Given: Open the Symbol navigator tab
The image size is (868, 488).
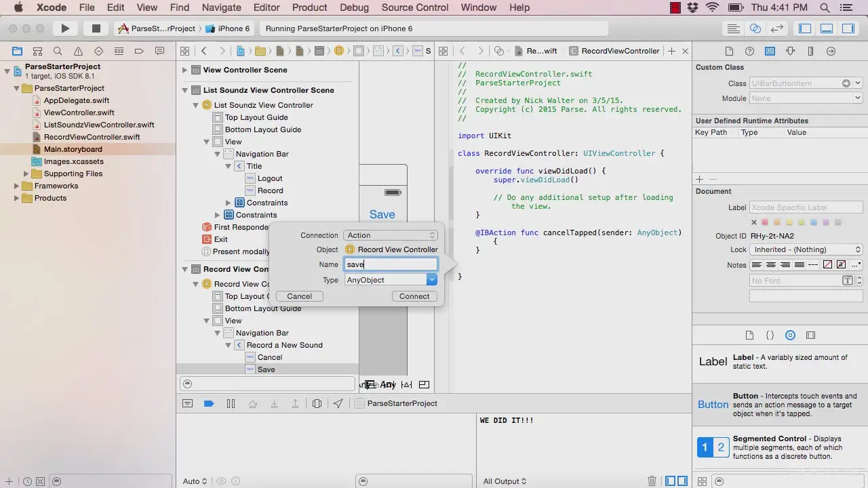Looking at the screenshot, I should [38, 51].
